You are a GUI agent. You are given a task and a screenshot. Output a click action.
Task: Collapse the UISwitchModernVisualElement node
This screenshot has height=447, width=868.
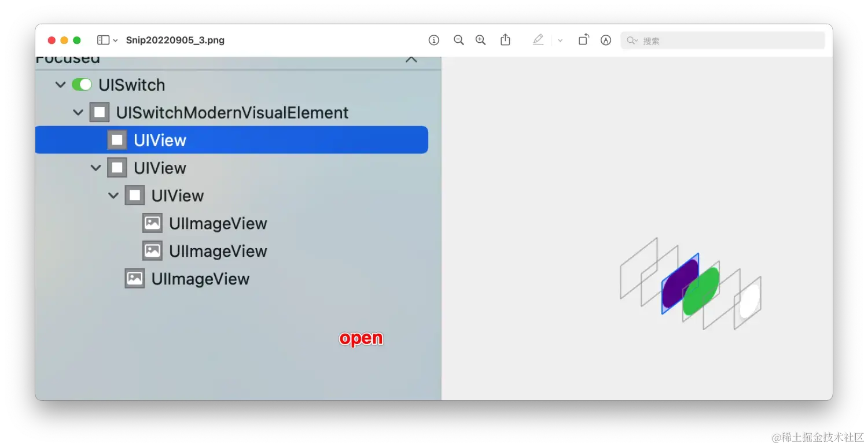[78, 113]
